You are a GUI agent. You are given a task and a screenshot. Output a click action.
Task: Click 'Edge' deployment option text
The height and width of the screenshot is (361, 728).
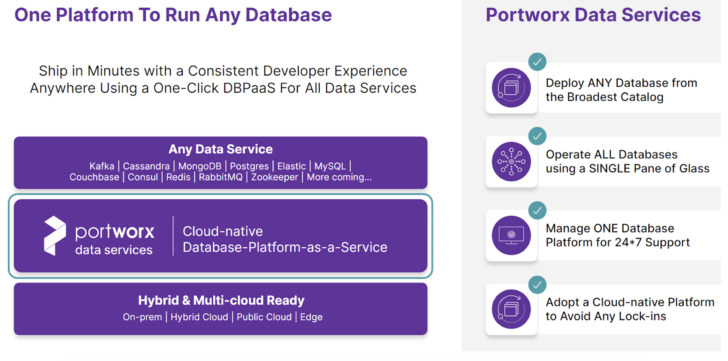pyautogui.click(x=312, y=317)
